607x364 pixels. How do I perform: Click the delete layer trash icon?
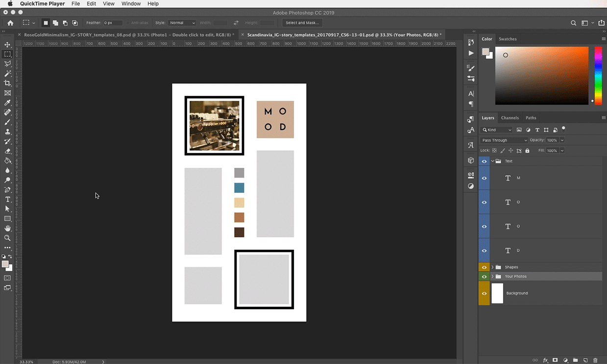595,360
